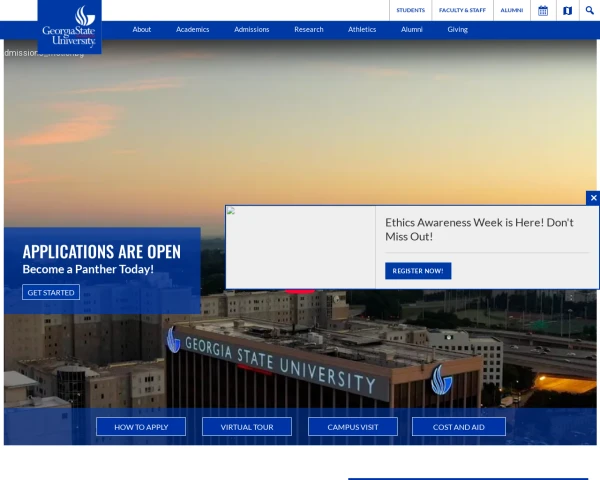
Task: Click the Georgia State University logo
Action: point(70,26)
